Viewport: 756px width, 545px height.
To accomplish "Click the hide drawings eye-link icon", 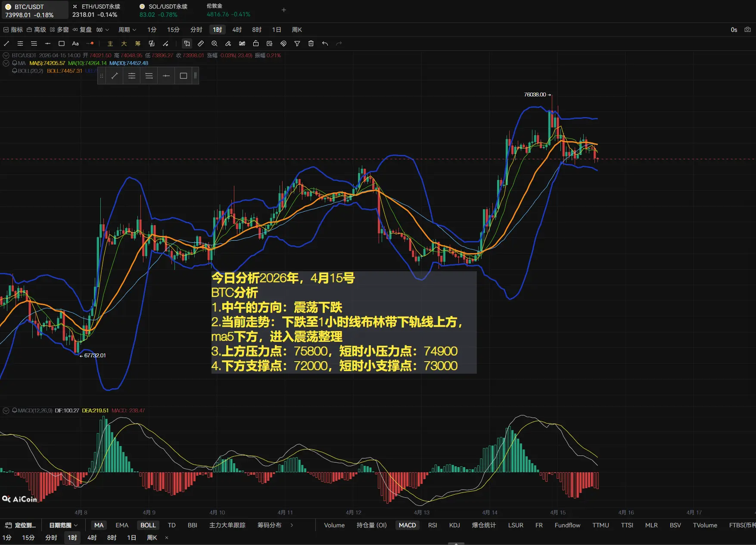I will 283,43.
